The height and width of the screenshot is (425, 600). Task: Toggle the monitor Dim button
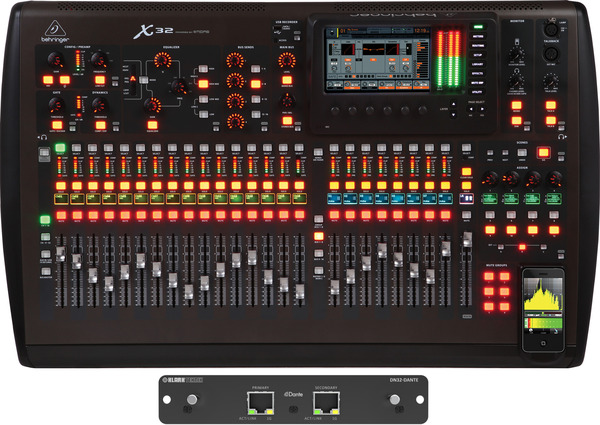pos(517,121)
